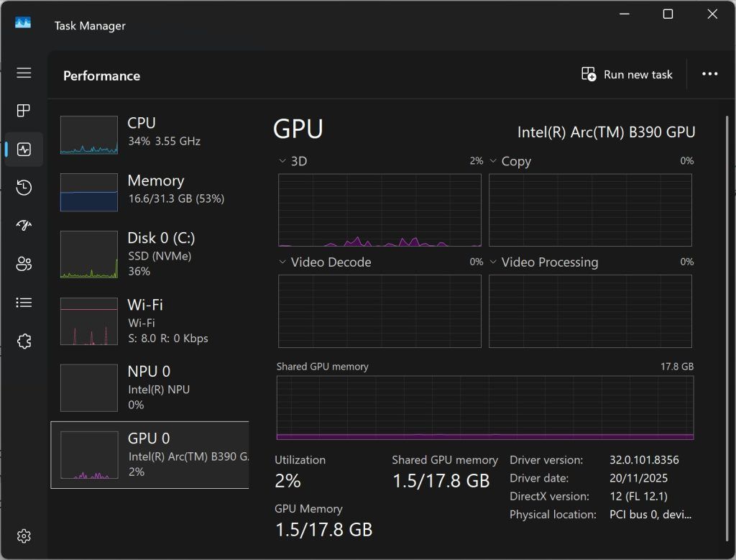Image resolution: width=736 pixels, height=560 pixels.
Task: Select the Performance page icon
Action: 24,150
